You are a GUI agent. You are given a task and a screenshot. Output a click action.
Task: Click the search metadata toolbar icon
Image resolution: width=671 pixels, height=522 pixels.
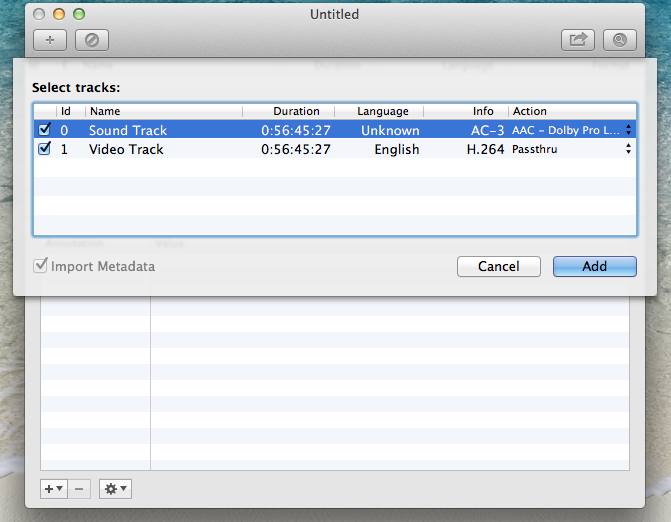pyautogui.click(x=620, y=40)
